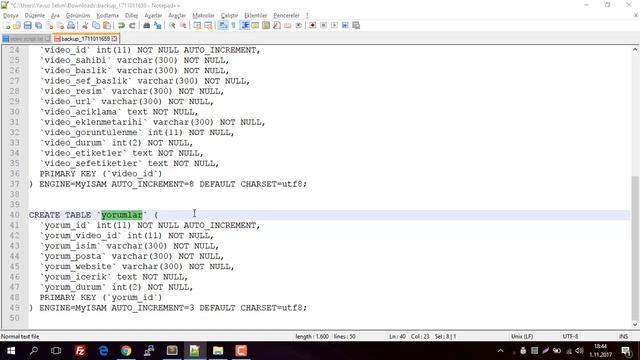Open the Folder as Workspace panel
The image size is (640, 360).
click(x=288, y=25)
